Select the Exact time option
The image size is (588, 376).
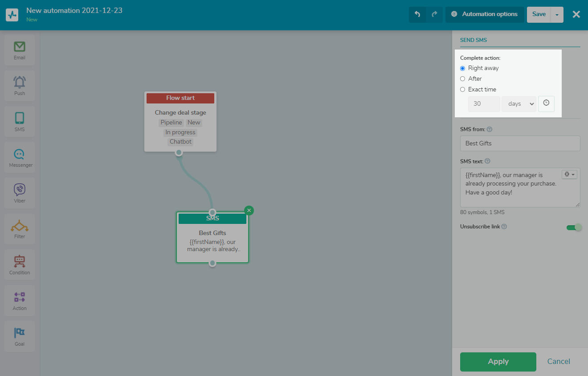pyautogui.click(x=462, y=90)
